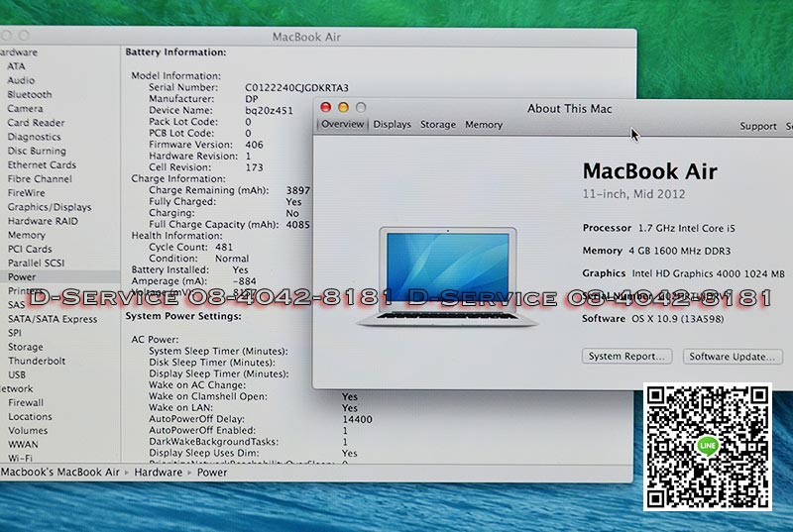The width and height of the screenshot is (793, 532).
Task: Click the System Power Settings heading
Action: point(183,316)
